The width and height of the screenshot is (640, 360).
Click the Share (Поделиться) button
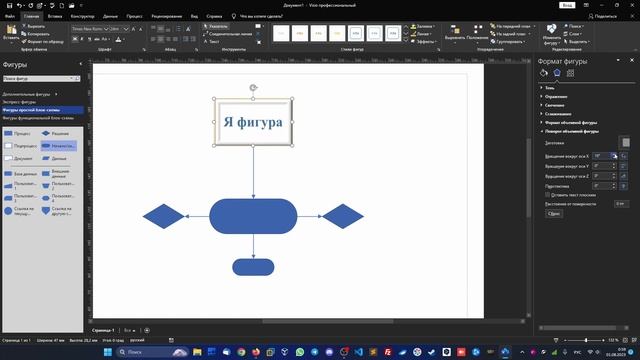point(603,16)
